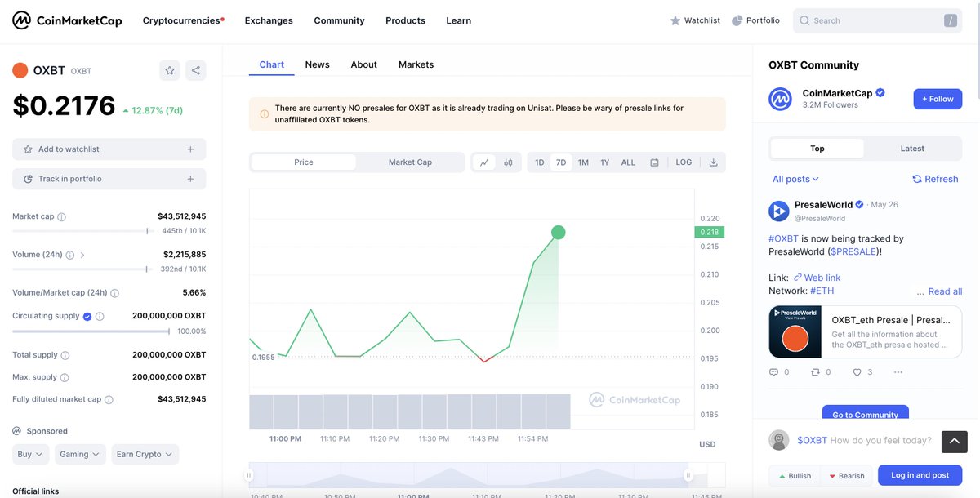
Task: Refresh the community feed
Action: tap(935, 179)
